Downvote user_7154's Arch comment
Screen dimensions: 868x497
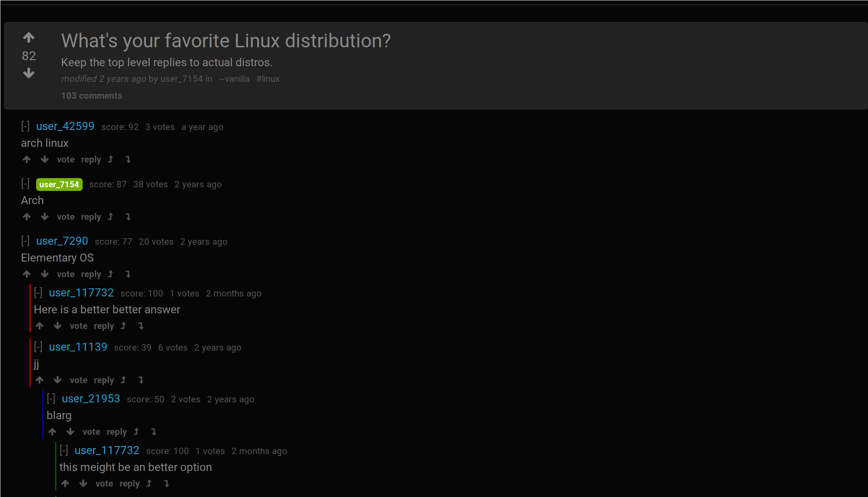45,217
